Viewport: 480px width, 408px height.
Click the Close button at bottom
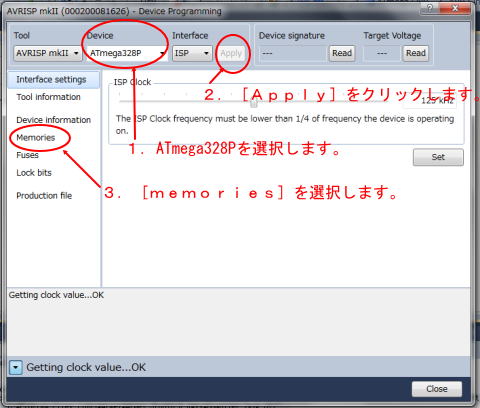[x=437, y=389]
